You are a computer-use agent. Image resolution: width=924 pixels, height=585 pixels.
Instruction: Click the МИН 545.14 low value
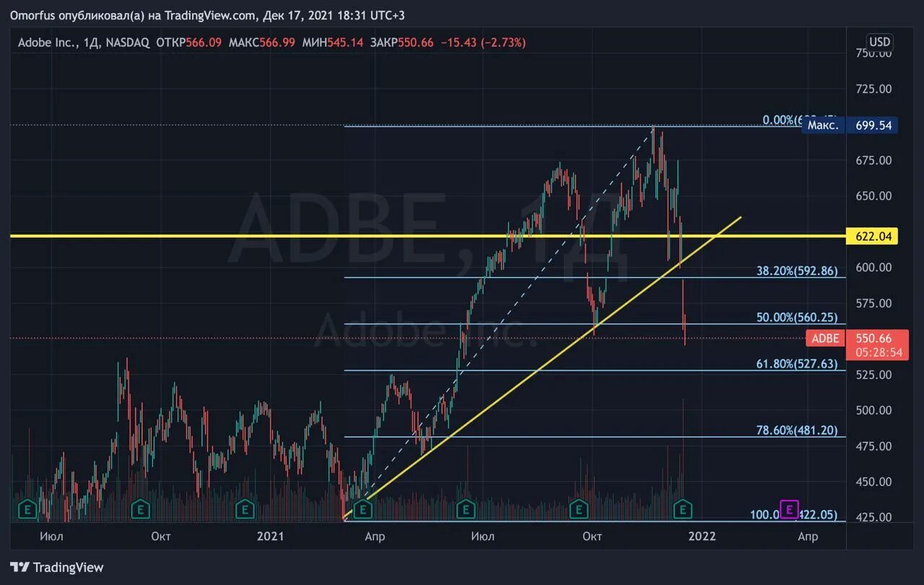[x=333, y=43]
